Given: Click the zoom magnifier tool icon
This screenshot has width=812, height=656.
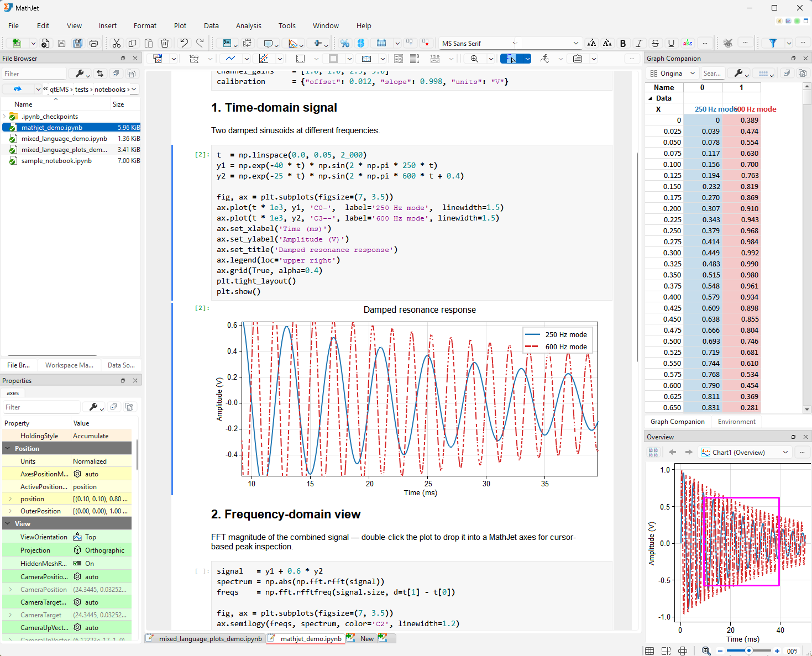Looking at the screenshot, I should [x=474, y=59].
